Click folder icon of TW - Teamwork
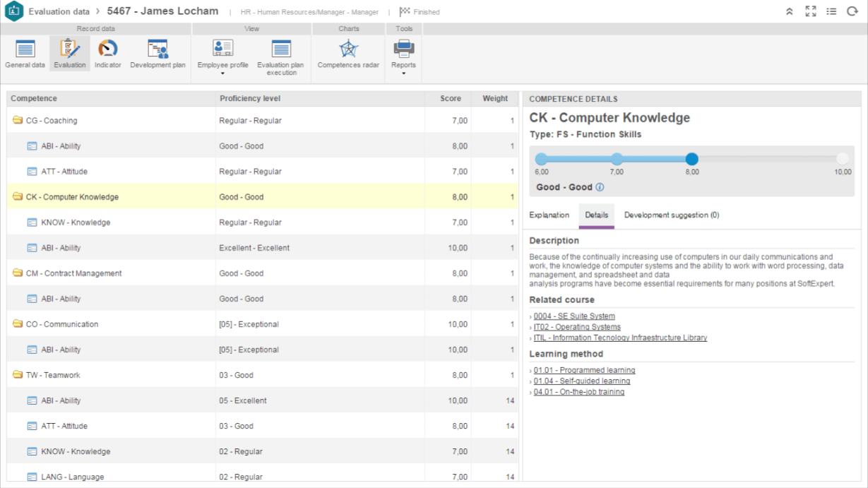Image resolution: width=868 pixels, height=488 pixels. 18,375
